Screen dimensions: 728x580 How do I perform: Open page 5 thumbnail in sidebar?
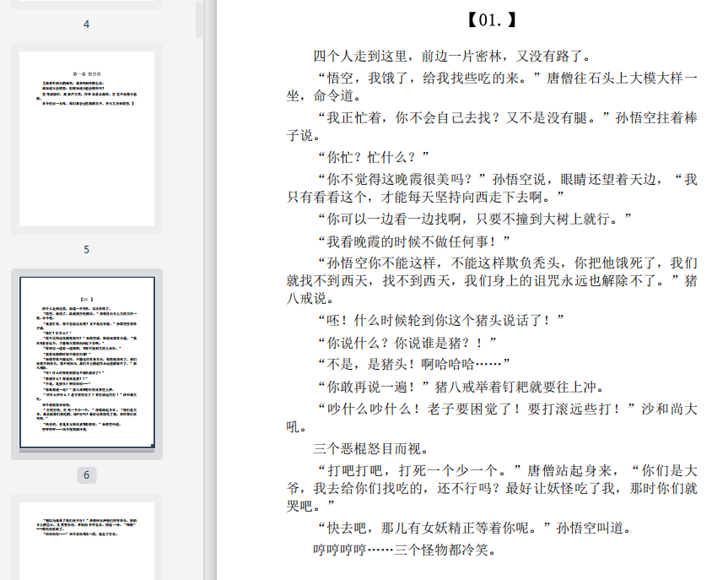pyautogui.click(x=87, y=138)
